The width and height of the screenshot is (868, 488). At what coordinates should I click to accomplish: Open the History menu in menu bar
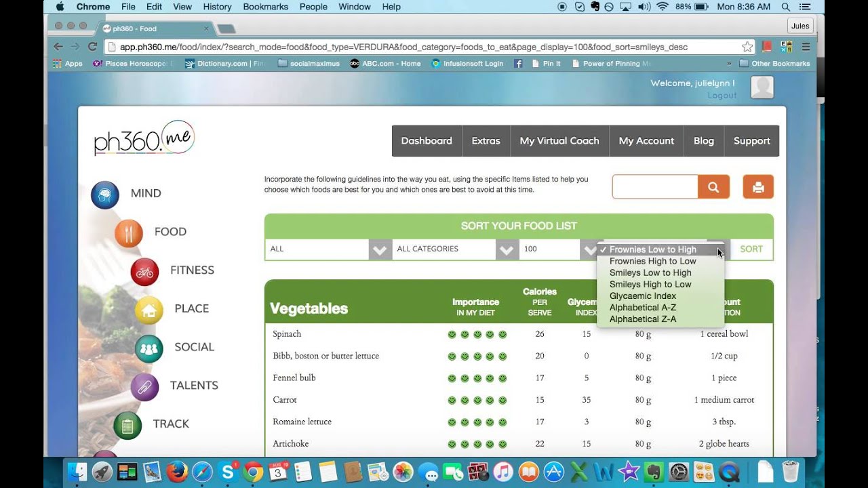217,7
